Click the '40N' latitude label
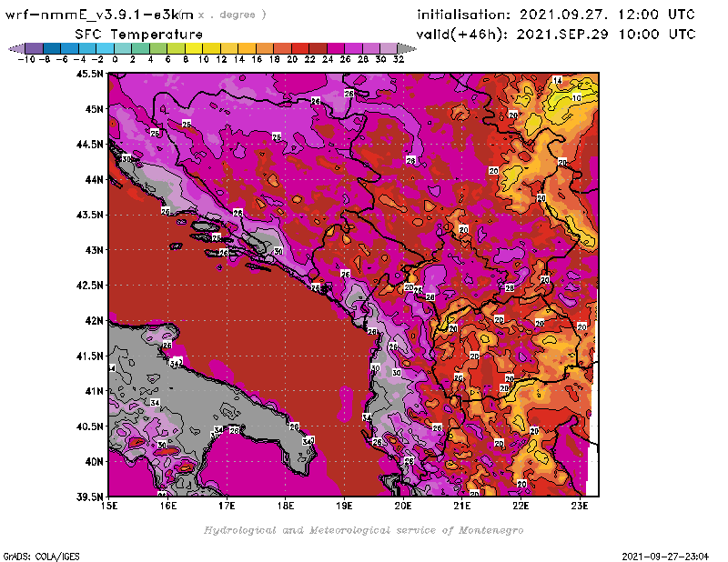Screen dimensions: 728x562 [x=95, y=462]
